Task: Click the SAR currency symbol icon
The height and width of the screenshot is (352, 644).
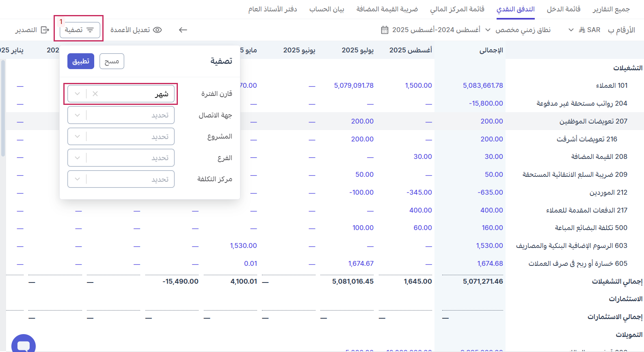Action: [582, 30]
